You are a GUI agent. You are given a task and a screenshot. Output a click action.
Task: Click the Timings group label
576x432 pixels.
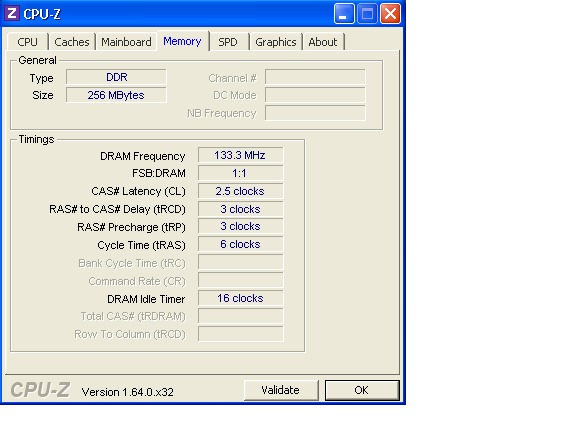(x=36, y=139)
